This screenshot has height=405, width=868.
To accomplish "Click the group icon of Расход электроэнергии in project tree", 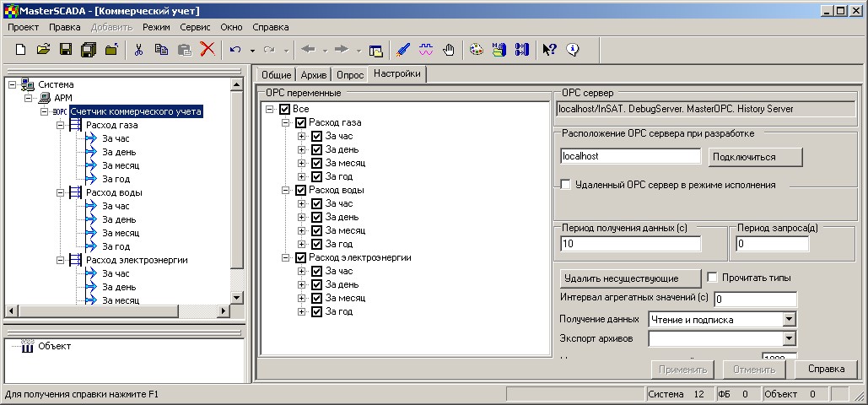I will pos(76,261).
